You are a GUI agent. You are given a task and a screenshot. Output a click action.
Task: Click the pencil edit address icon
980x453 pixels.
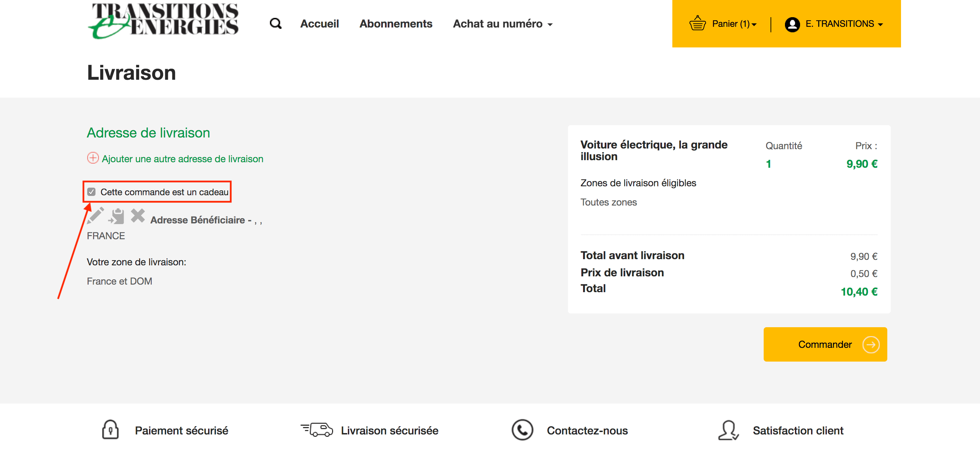coord(95,216)
